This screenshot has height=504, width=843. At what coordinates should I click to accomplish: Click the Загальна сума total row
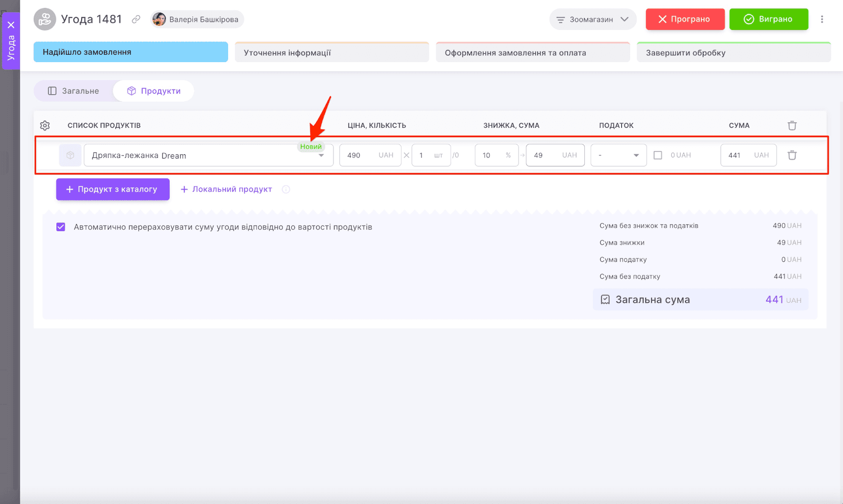701,300
